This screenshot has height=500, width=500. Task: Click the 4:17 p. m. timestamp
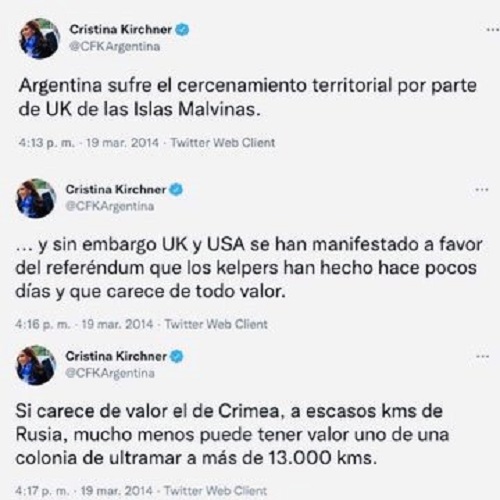point(43,491)
